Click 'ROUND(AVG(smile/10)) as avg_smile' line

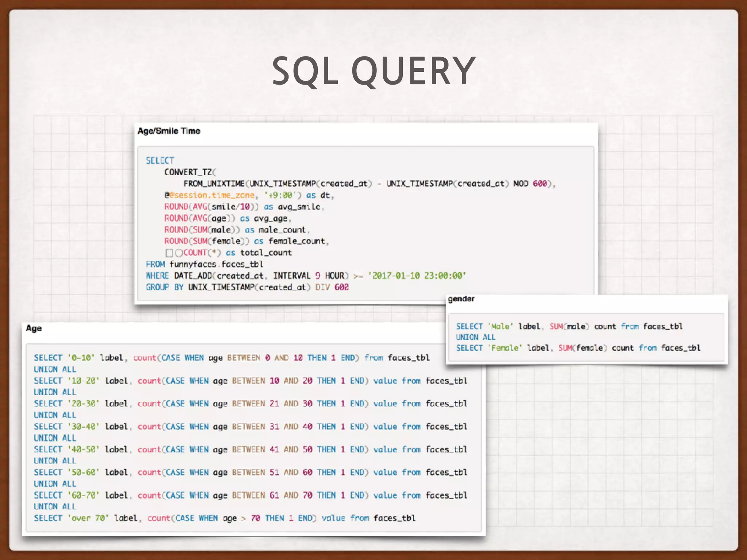pyautogui.click(x=244, y=207)
